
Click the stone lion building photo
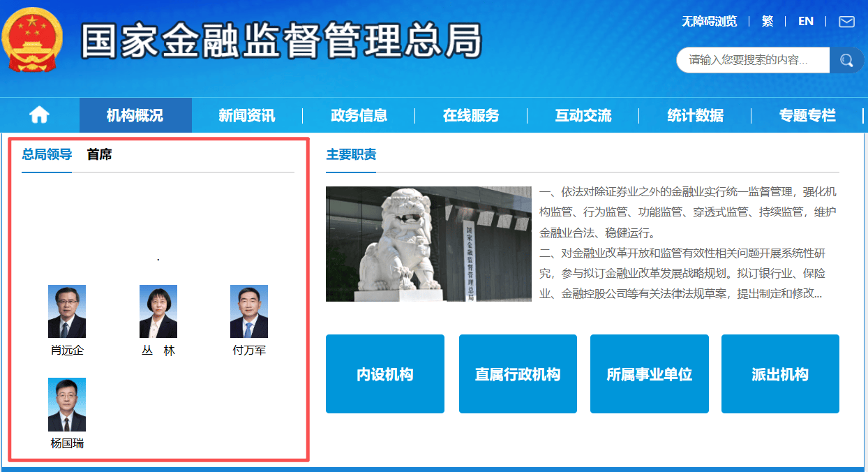(428, 244)
